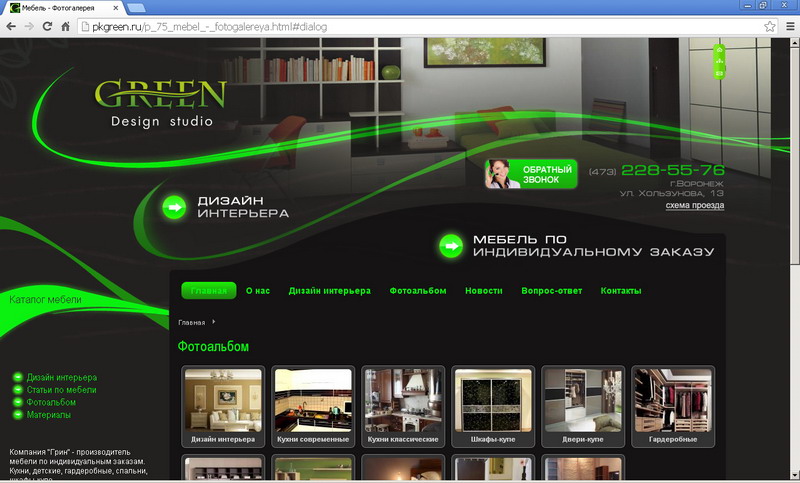Open the Контакты page
Viewport: 800px width, 483px height.
click(621, 291)
